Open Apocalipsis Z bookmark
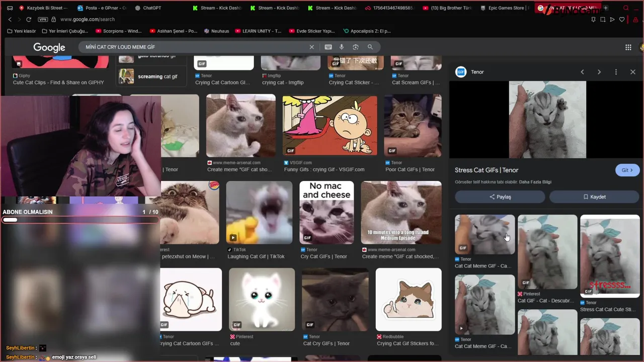The width and height of the screenshot is (644, 362). coord(367,31)
